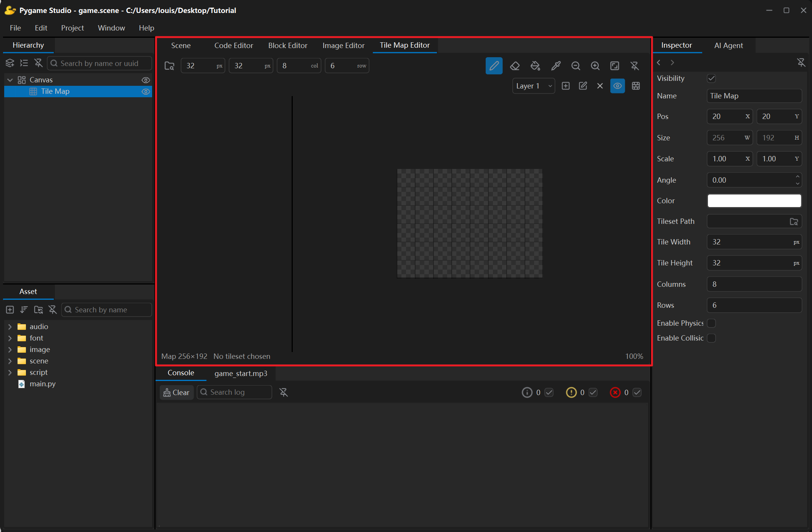Viewport: 812px width, 532px height.
Task: Expand the audio folder
Action: pyautogui.click(x=10, y=327)
